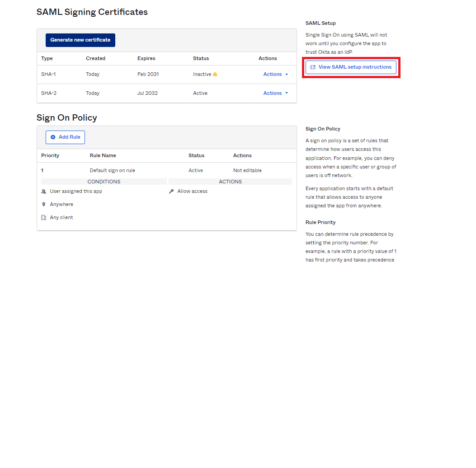Image resolution: width=476 pixels, height=468 pixels.
Task: Select the Rule Name column header
Action: 103,155
